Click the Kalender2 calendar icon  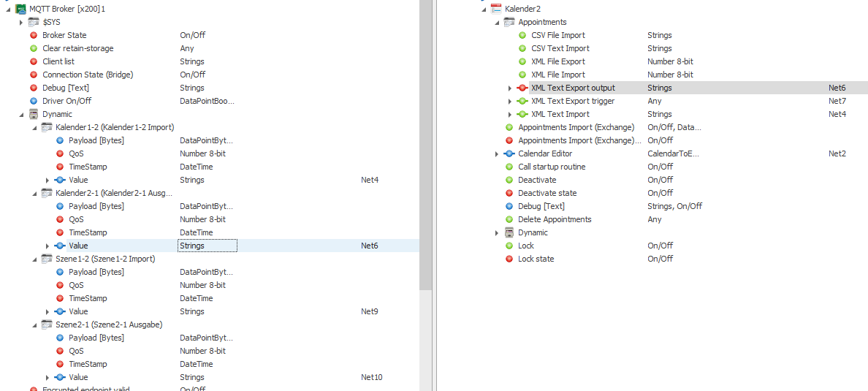pyautogui.click(x=496, y=9)
